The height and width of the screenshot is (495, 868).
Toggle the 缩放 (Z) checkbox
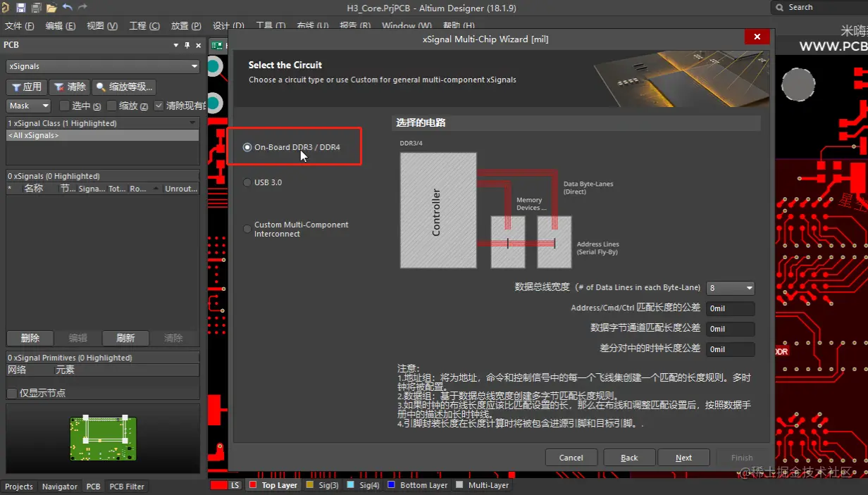click(x=111, y=106)
